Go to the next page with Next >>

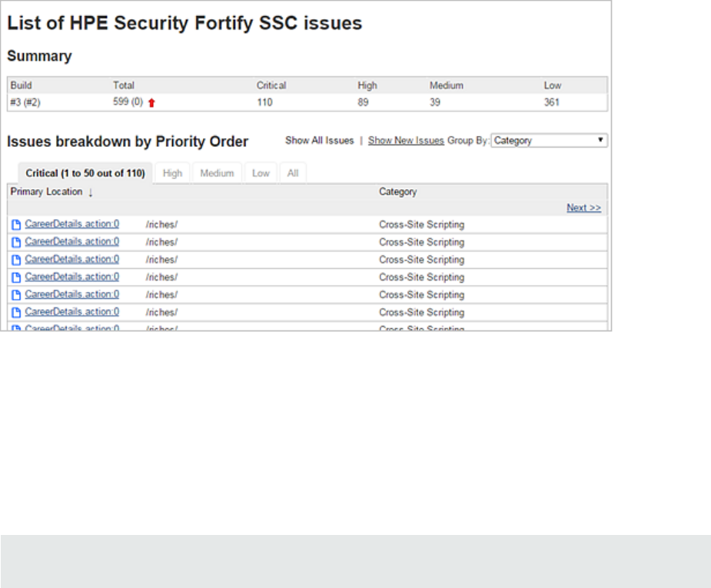583,208
